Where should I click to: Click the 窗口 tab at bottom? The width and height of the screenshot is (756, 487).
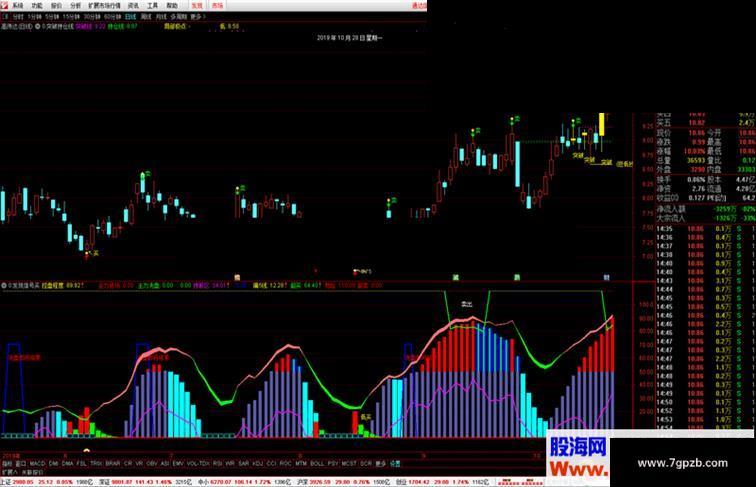(21, 463)
